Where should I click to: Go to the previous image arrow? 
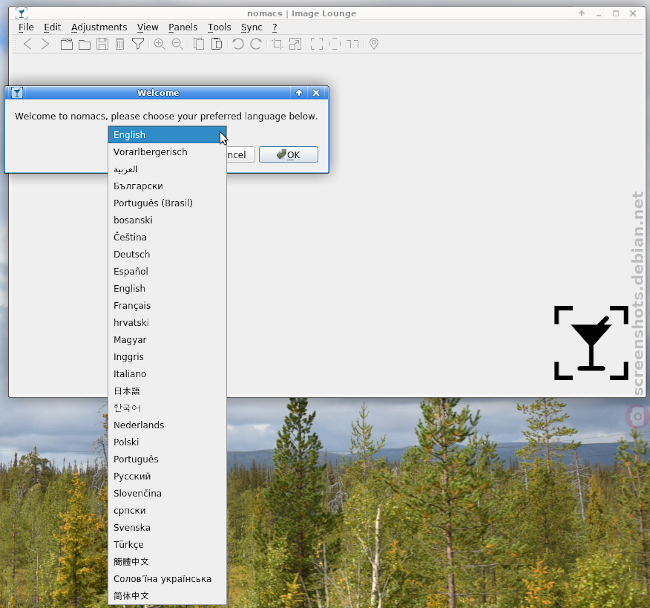tap(27, 44)
